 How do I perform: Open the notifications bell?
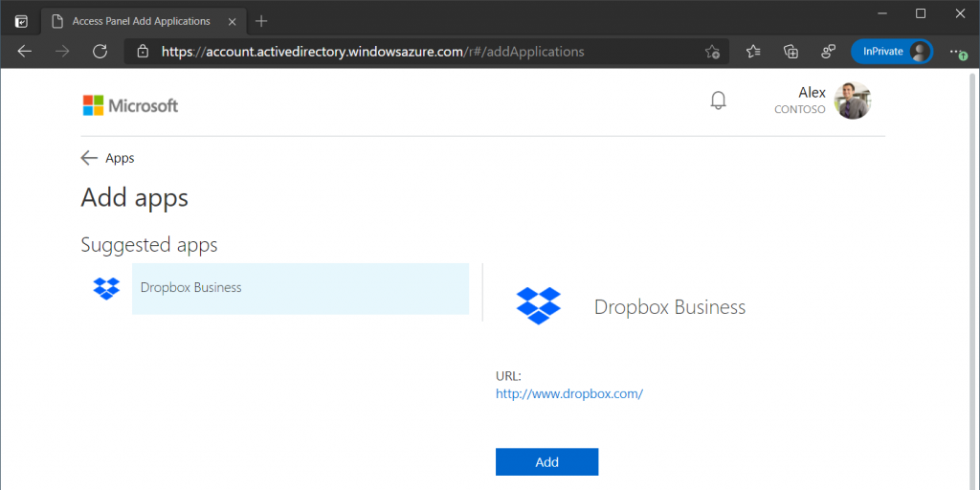[719, 100]
